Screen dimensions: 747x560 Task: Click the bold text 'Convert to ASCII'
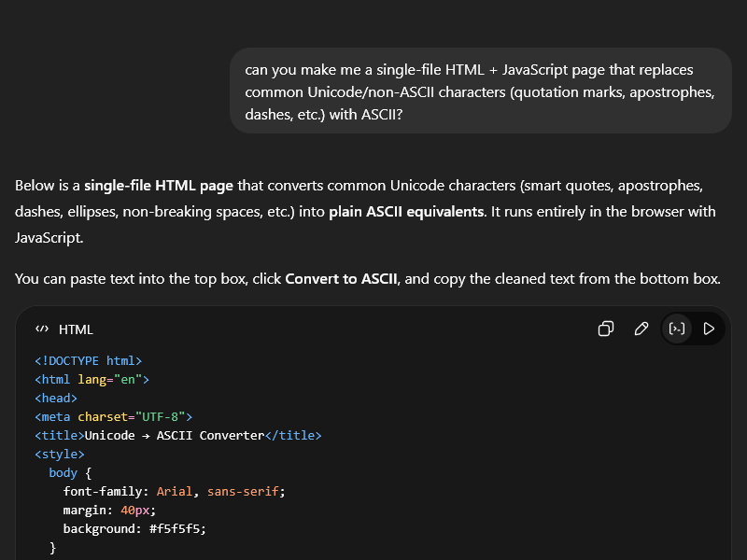point(341,278)
